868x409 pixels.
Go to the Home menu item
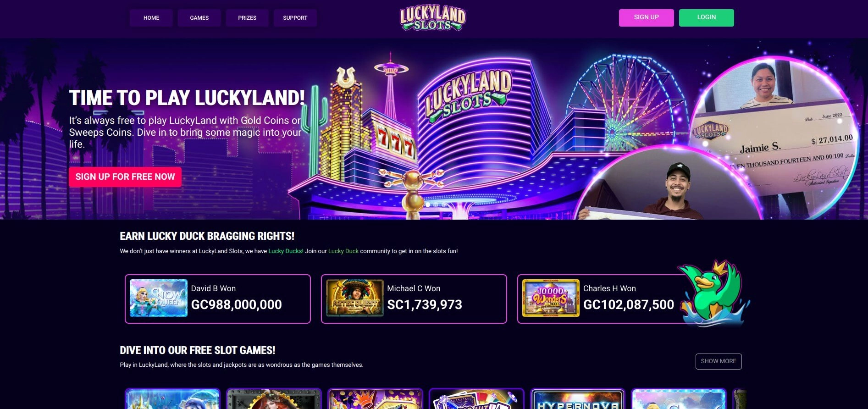tap(151, 18)
